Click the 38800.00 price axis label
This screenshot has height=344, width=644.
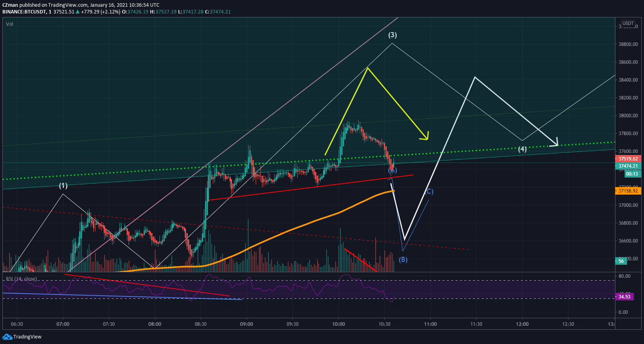(x=628, y=44)
